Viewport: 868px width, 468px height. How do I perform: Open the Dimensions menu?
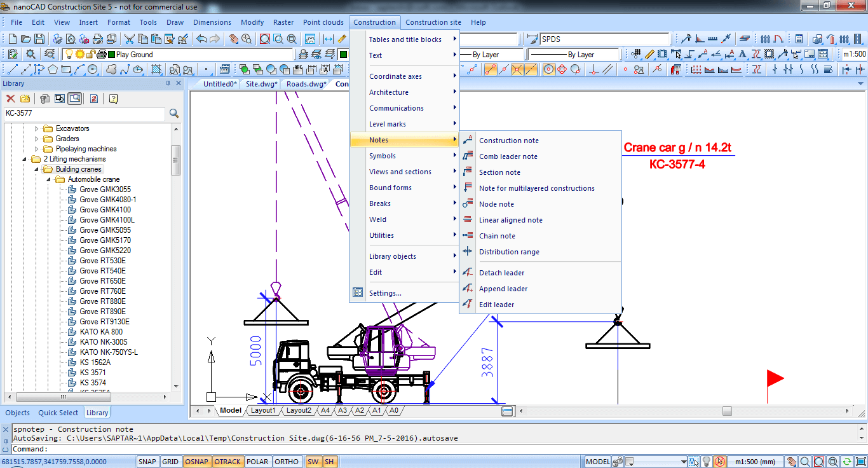coord(212,22)
